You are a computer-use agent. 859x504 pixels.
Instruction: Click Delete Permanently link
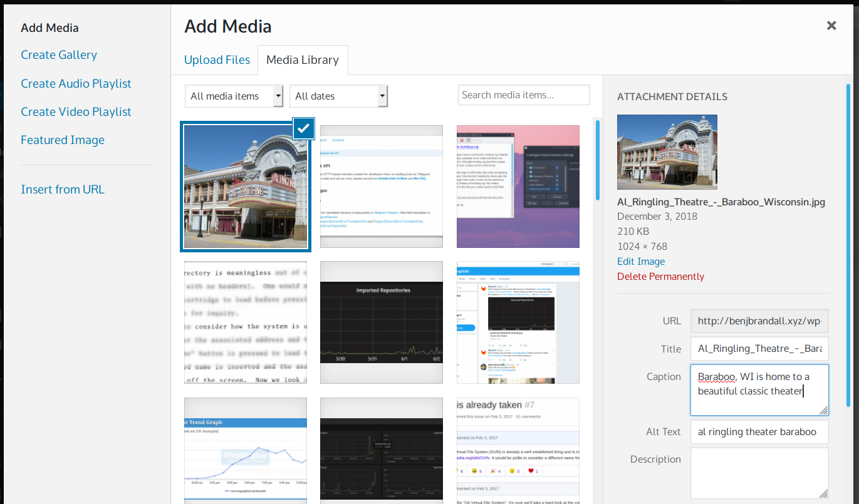click(660, 276)
